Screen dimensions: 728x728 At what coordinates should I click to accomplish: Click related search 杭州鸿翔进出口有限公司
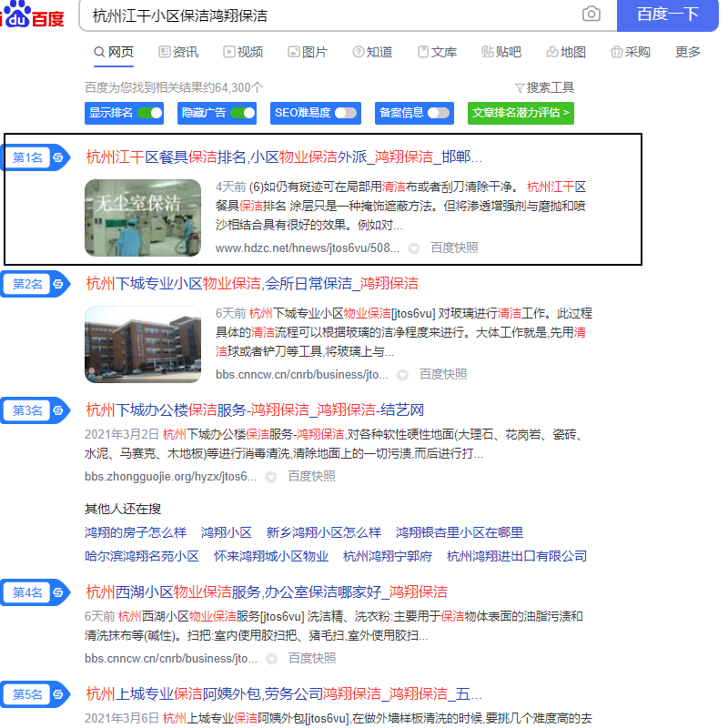click(517, 556)
